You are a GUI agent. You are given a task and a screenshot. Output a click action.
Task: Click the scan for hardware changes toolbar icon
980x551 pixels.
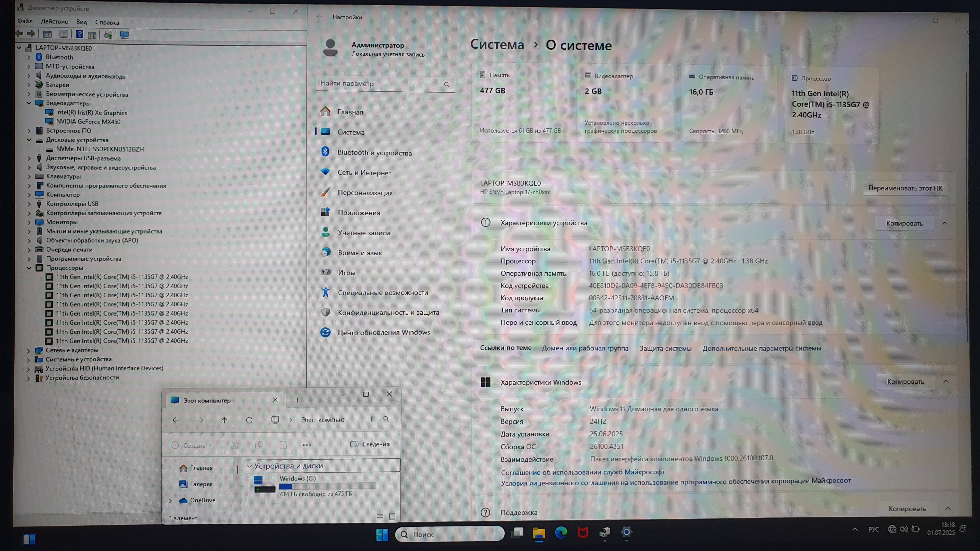(124, 35)
